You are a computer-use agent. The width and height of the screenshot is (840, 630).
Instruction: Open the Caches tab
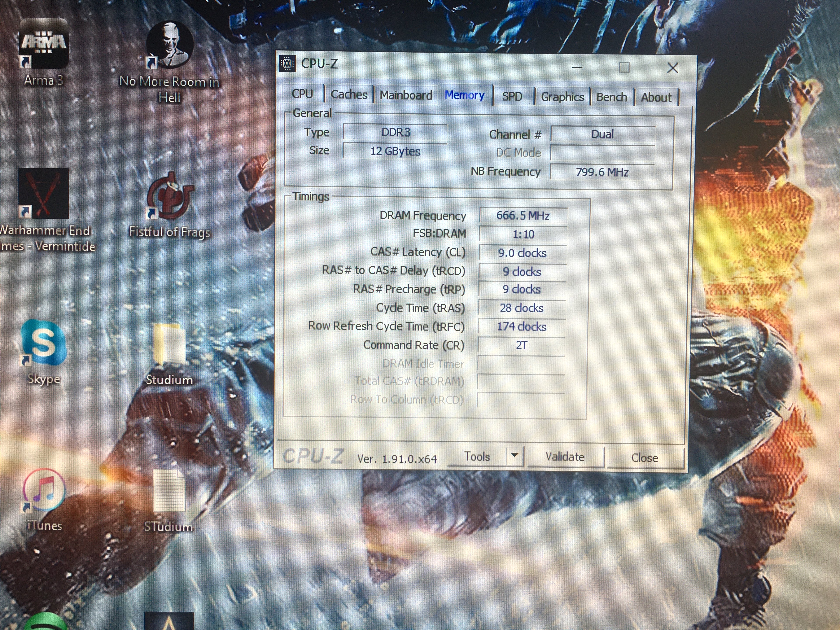[349, 94]
